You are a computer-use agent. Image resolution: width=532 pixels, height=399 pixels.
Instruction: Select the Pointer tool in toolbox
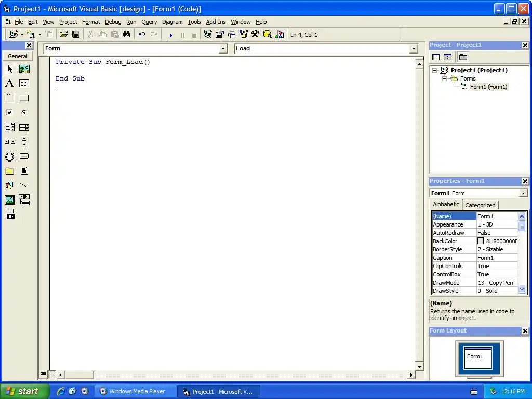tap(10, 69)
